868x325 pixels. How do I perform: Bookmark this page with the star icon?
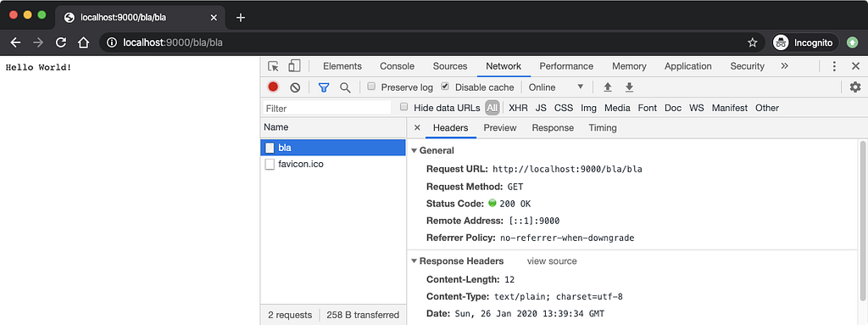[x=753, y=42]
